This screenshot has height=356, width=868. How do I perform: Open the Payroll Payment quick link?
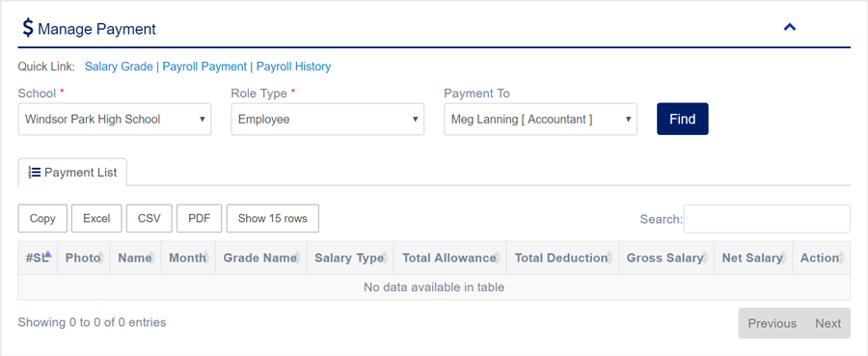(204, 67)
